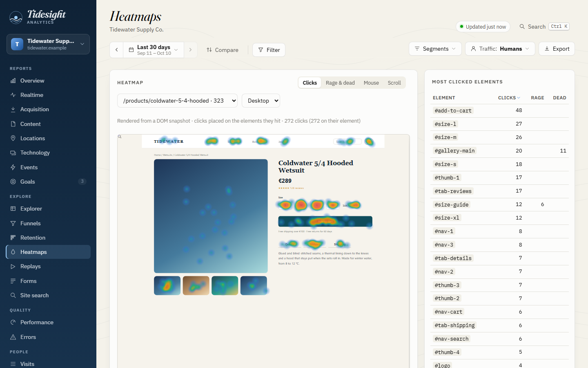Open Visits in the sidebar
This screenshot has height=368, width=588.
click(x=48, y=364)
